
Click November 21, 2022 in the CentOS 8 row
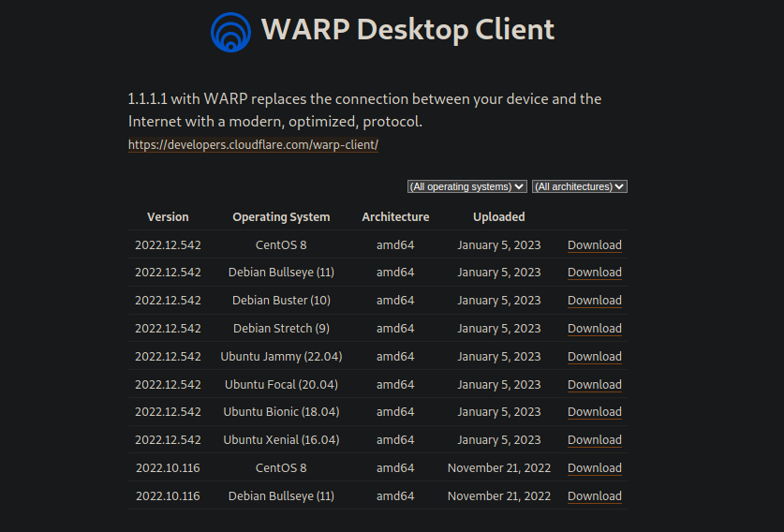[x=499, y=467]
